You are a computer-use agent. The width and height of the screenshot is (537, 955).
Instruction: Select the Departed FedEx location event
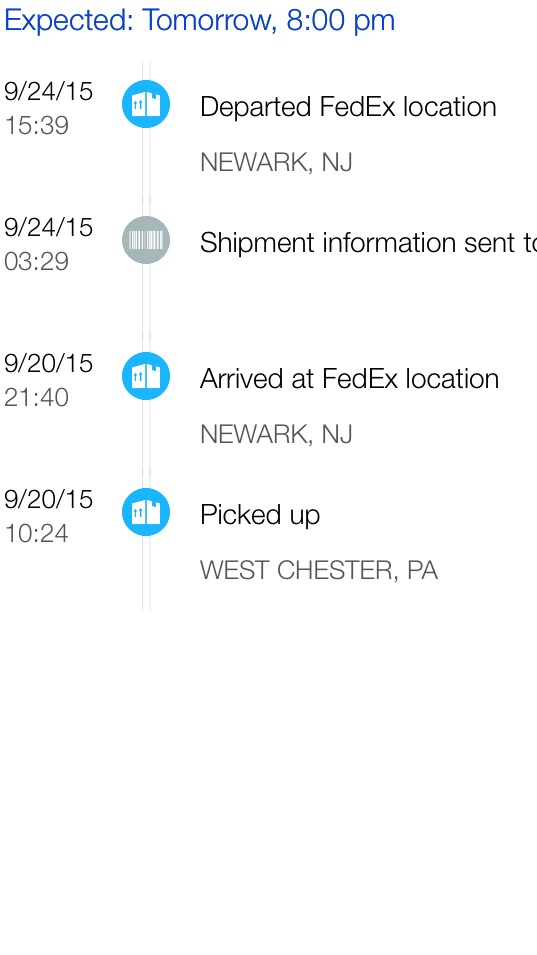click(x=348, y=107)
